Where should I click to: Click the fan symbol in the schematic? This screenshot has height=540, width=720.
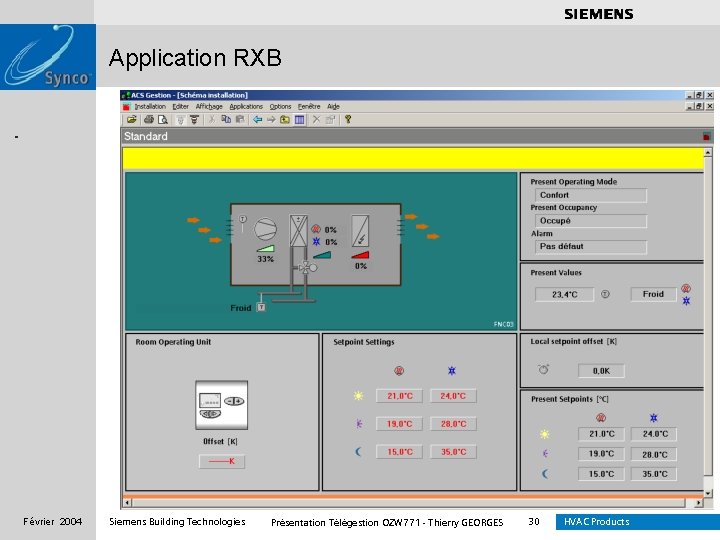coord(265,228)
